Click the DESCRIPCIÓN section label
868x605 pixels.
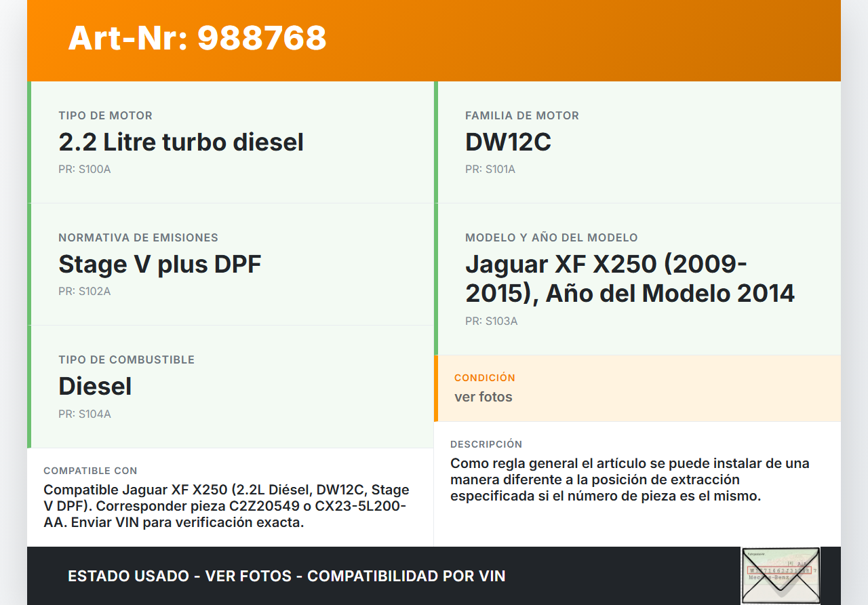point(486,444)
